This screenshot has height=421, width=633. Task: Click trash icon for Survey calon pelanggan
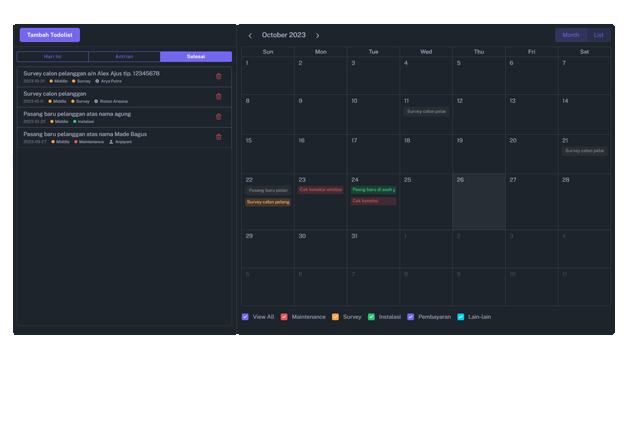[x=219, y=97]
